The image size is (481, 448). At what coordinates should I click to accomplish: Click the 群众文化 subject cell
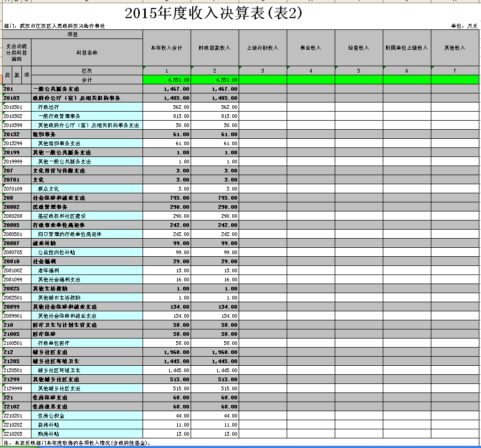click(x=87, y=188)
